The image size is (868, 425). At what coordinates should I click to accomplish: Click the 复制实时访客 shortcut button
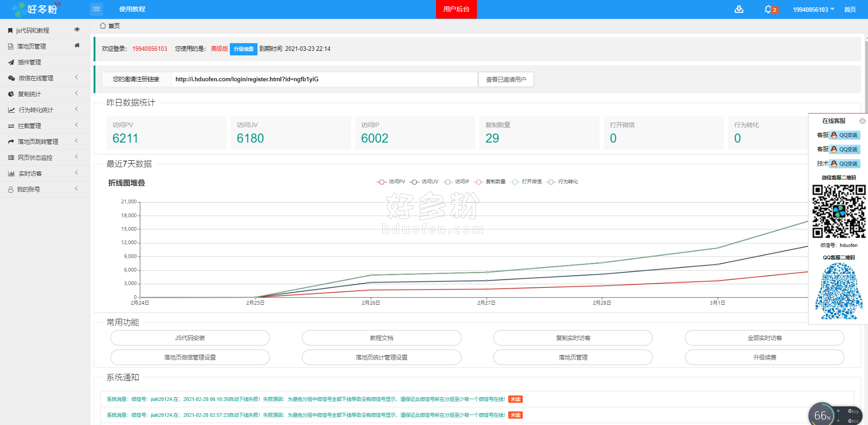coord(573,338)
